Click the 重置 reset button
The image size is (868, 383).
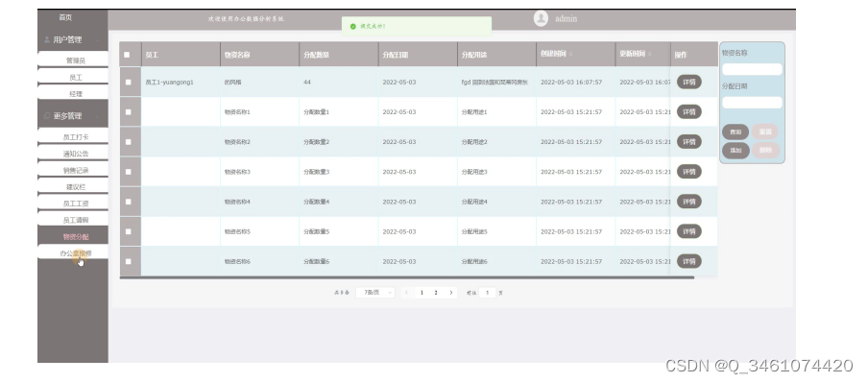[765, 132]
